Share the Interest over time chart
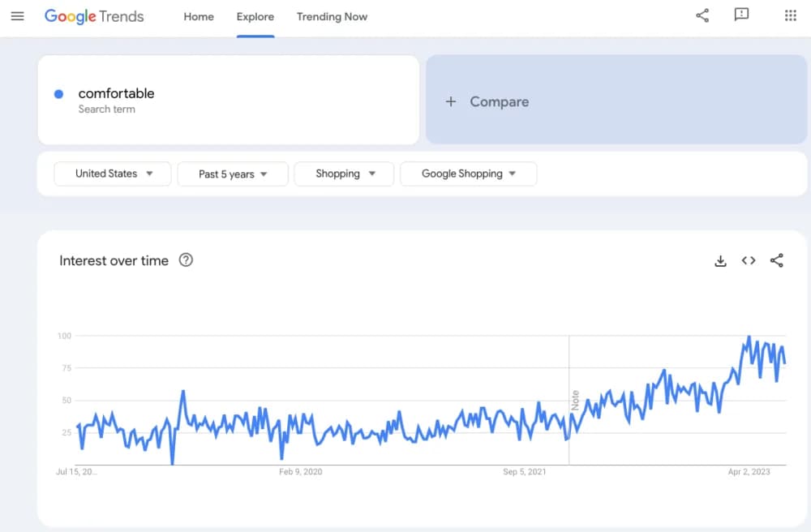811x532 pixels. pos(776,260)
